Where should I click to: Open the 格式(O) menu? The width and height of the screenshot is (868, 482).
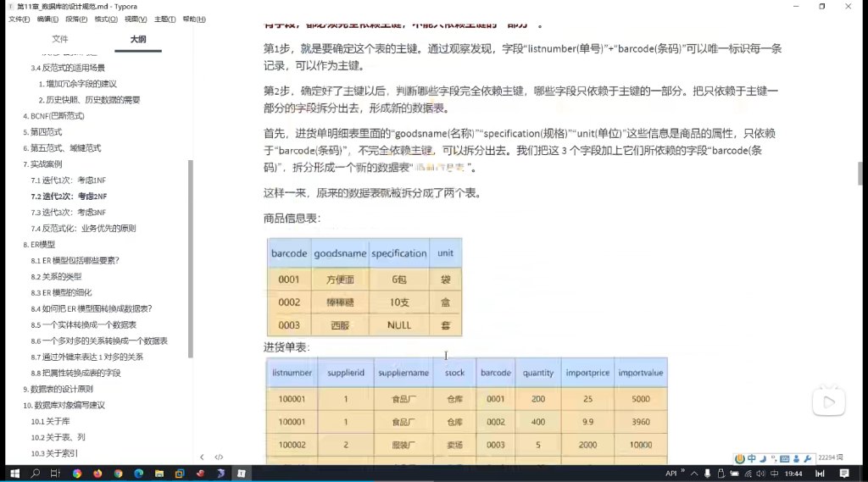106,19
